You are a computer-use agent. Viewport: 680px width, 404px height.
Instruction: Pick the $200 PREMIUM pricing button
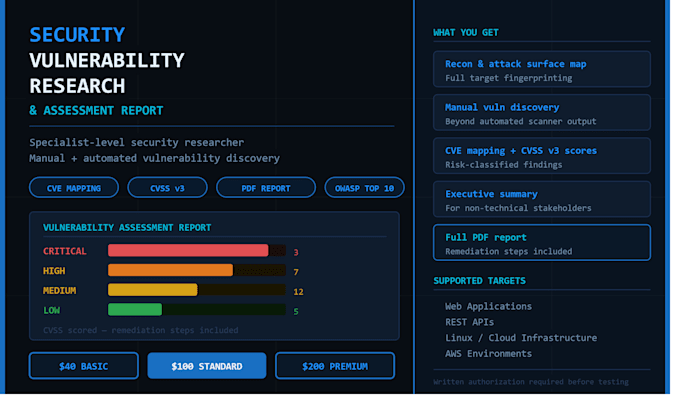pos(335,366)
